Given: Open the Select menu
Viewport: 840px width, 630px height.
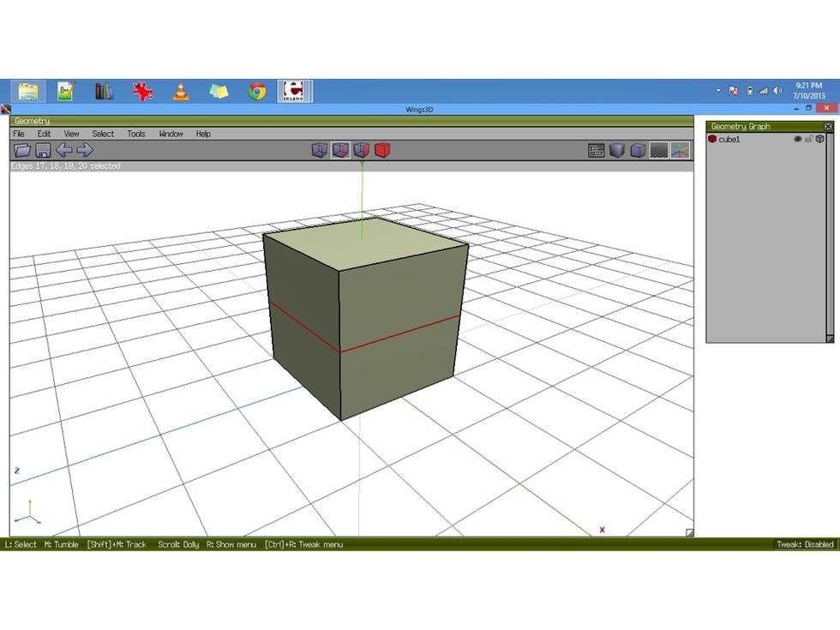Looking at the screenshot, I should (103, 134).
